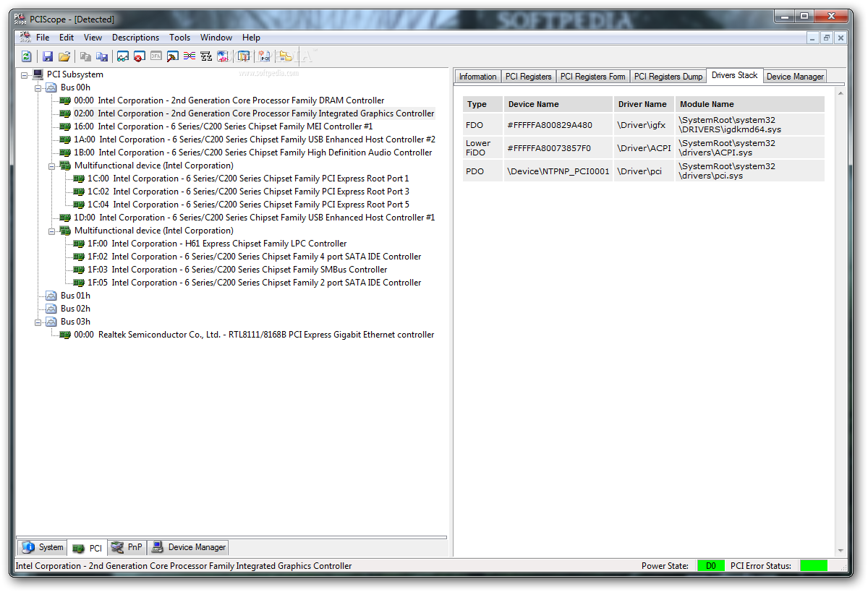
Task: Click the PCI document toolbar icon
Action: pyautogui.click(x=264, y=56)
